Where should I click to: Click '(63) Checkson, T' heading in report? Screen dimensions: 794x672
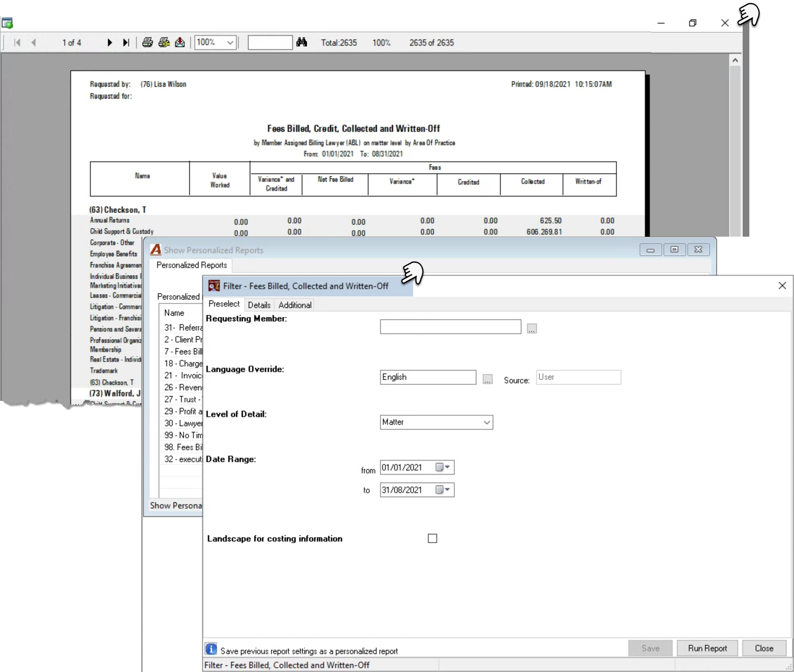tap(118, 210)
